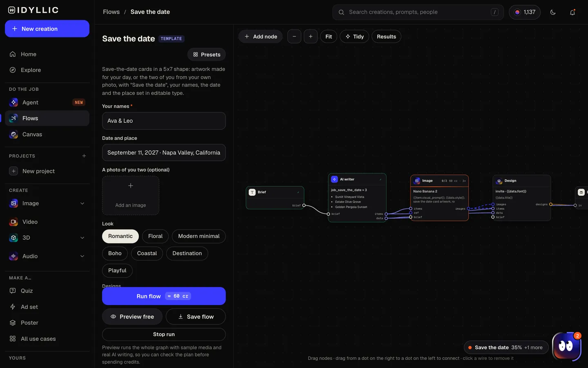This screenshot has height=368, width=588.
Task: Click the Brief node text icon
Action: pyautogui.click(x=252, y=192)
